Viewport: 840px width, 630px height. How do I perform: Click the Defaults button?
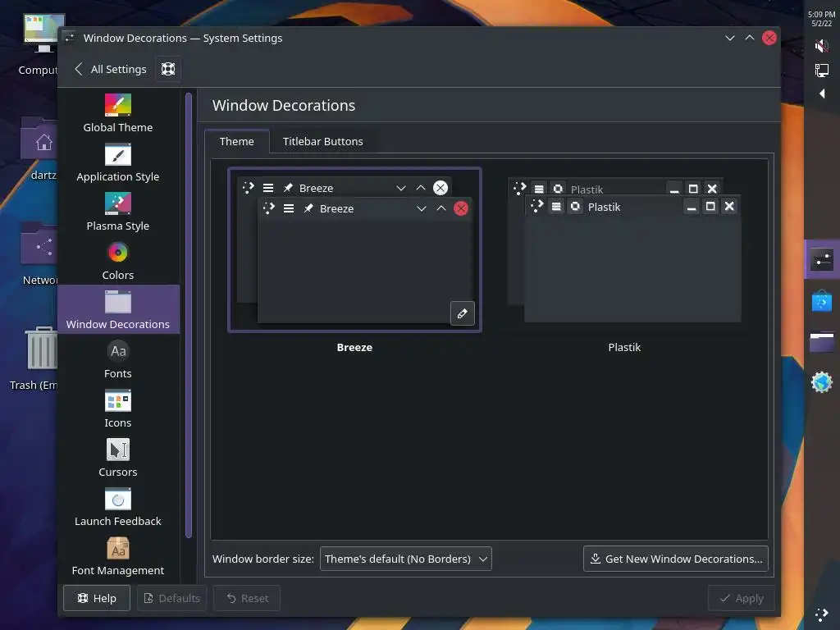coord(172,598)
